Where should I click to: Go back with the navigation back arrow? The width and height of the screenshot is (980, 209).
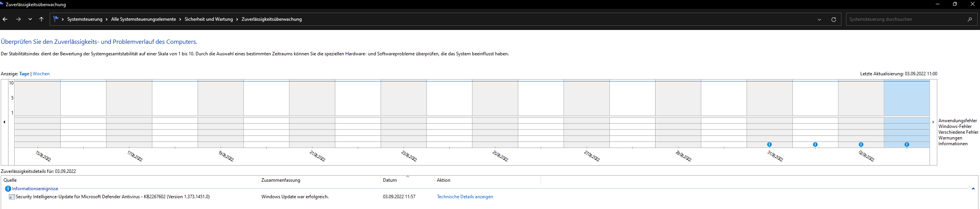point(5,19)
